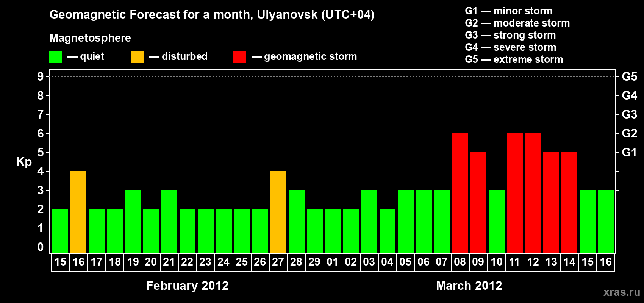
Task: Select the green bar for February 28
Action: pyautogui.click(x=297, y=221)
